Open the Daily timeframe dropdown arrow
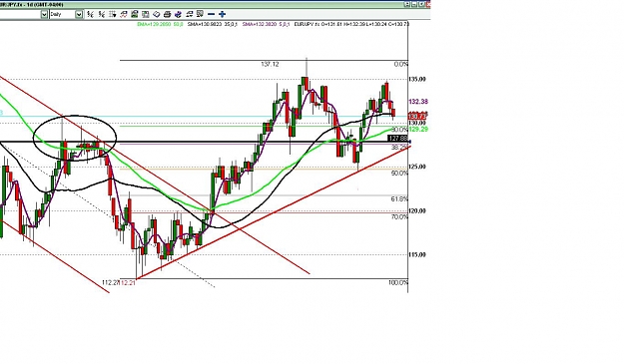The height and width of the screenshot is (364, 624). pos(79,14)
